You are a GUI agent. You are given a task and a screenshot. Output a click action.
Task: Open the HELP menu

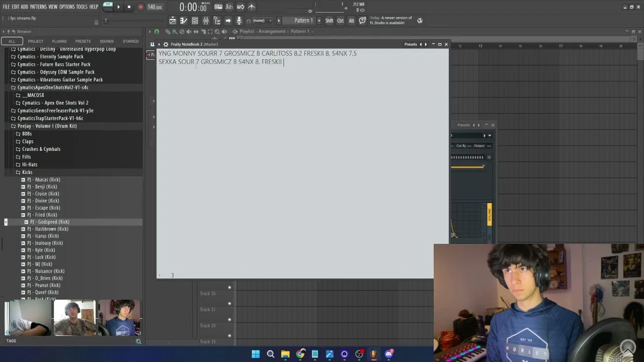(94, 7)
